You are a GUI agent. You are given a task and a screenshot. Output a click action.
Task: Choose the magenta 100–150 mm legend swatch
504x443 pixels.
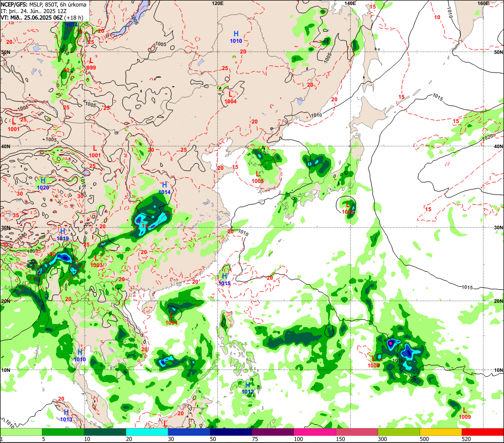point(314,432)
